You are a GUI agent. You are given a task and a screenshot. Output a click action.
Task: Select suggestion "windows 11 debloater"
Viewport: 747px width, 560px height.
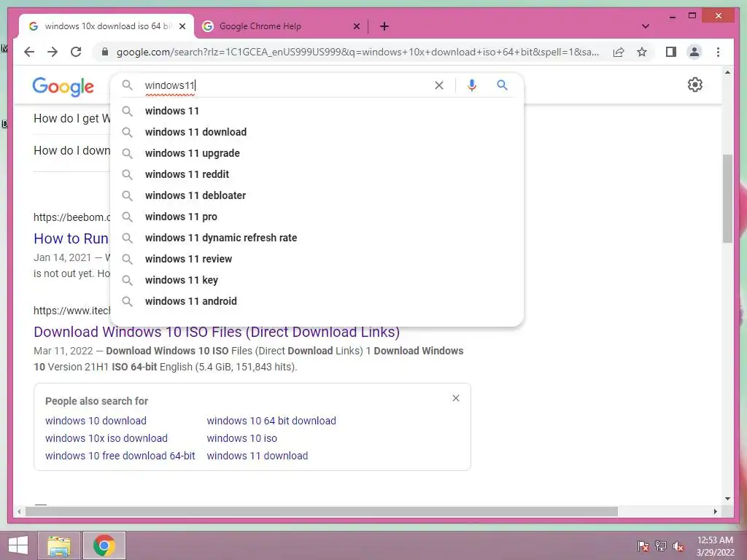[317, 195]
